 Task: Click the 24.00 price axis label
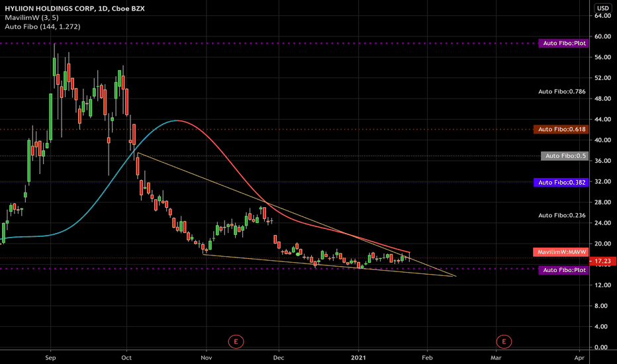[603, 223]
